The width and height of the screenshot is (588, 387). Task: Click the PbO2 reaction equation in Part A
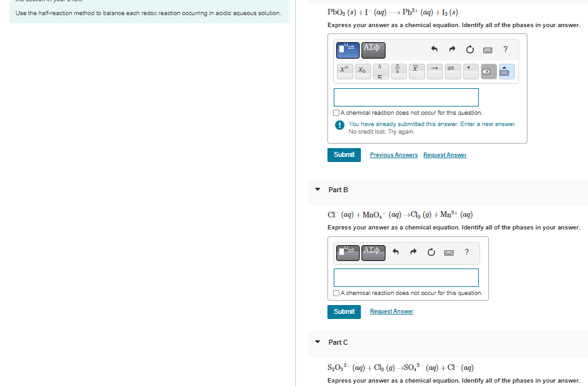392,13
